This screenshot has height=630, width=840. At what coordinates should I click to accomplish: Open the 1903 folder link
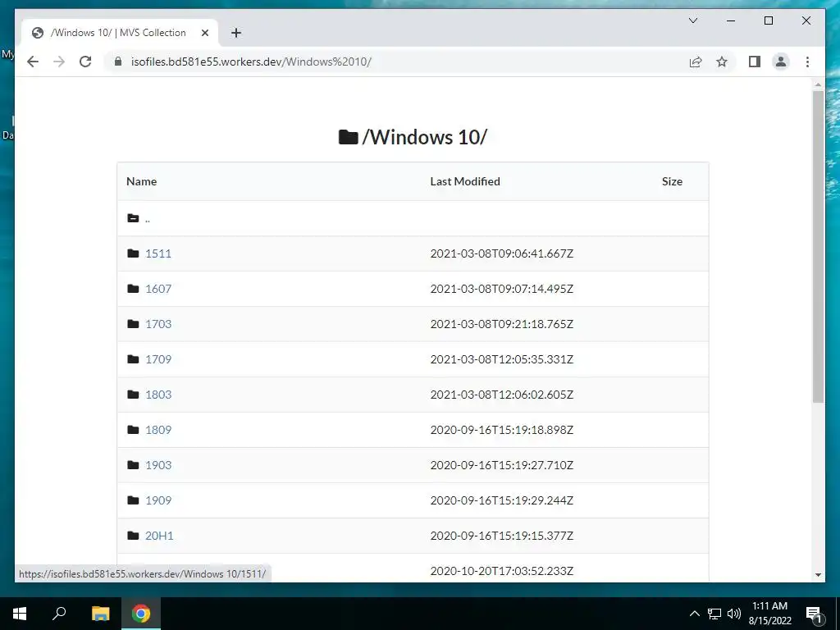tap(158, 466)
